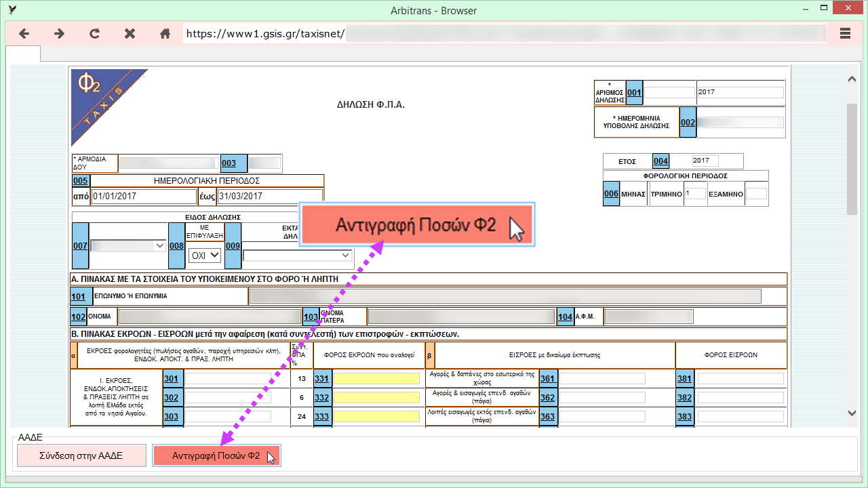868x488 pixels.
Task: Click the input field for code 362
Action: tap(602, 398)
